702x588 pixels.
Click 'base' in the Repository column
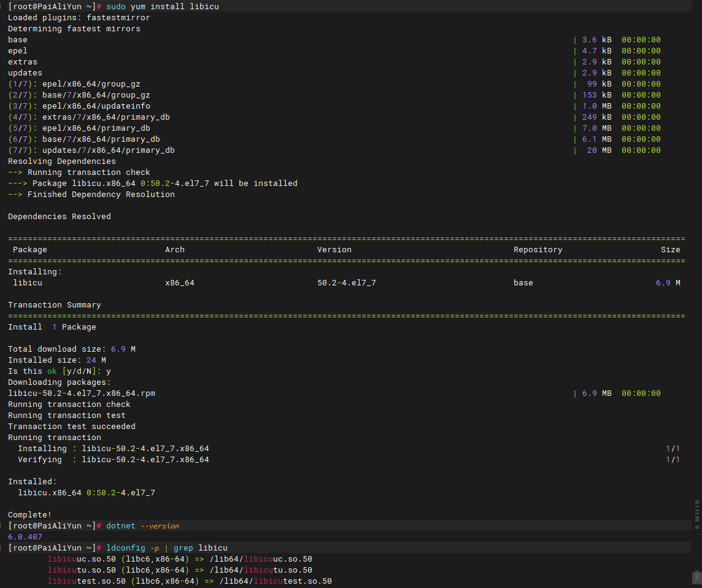[x=523, y=282]
